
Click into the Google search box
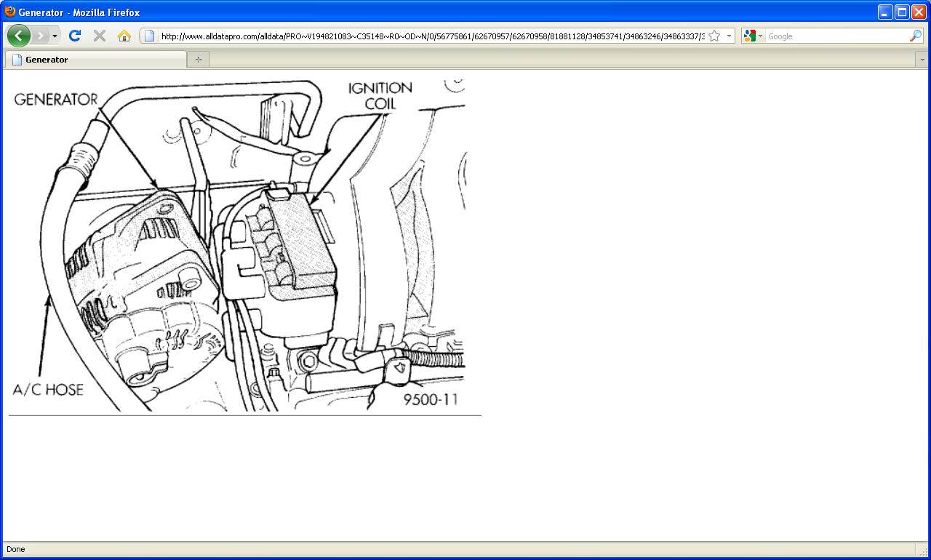point(836,36)
